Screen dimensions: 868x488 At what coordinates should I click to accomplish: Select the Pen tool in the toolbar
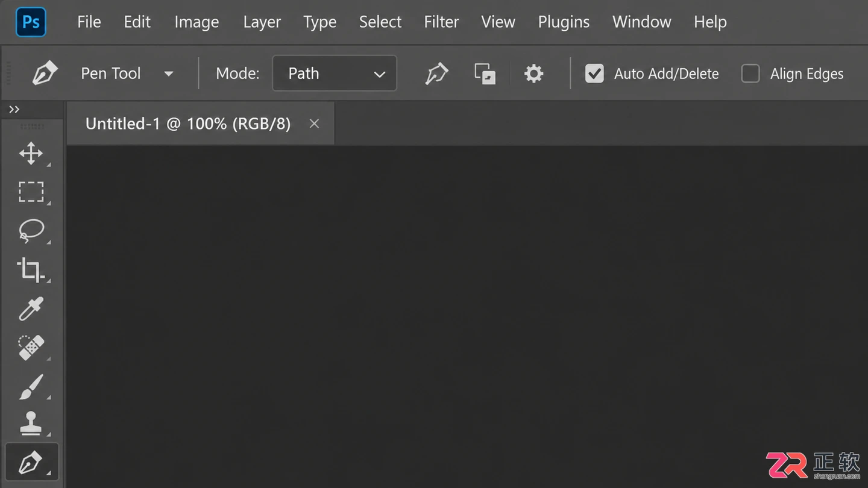[x=31, y=463]
